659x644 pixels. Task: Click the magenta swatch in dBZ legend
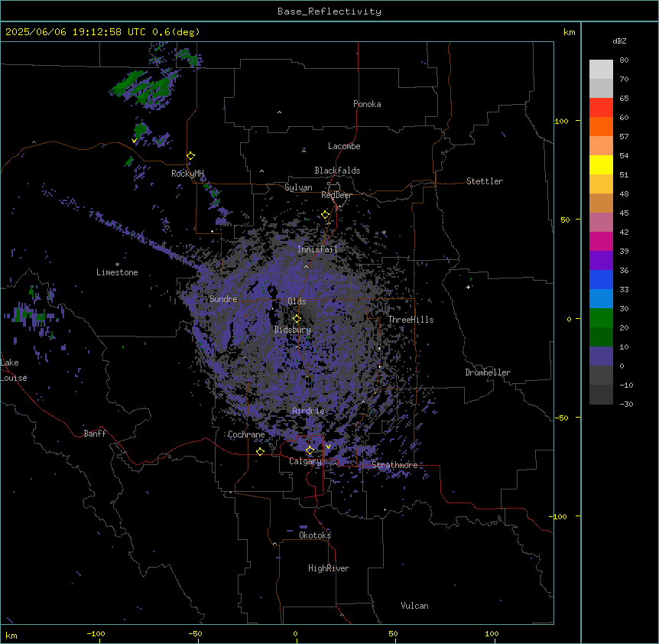[601, 241]
